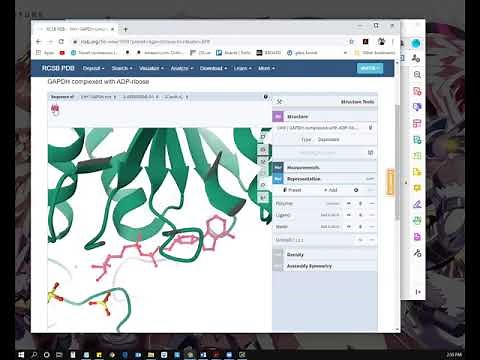Click the pen signature icon in sidebar

(x=417, y=204)
